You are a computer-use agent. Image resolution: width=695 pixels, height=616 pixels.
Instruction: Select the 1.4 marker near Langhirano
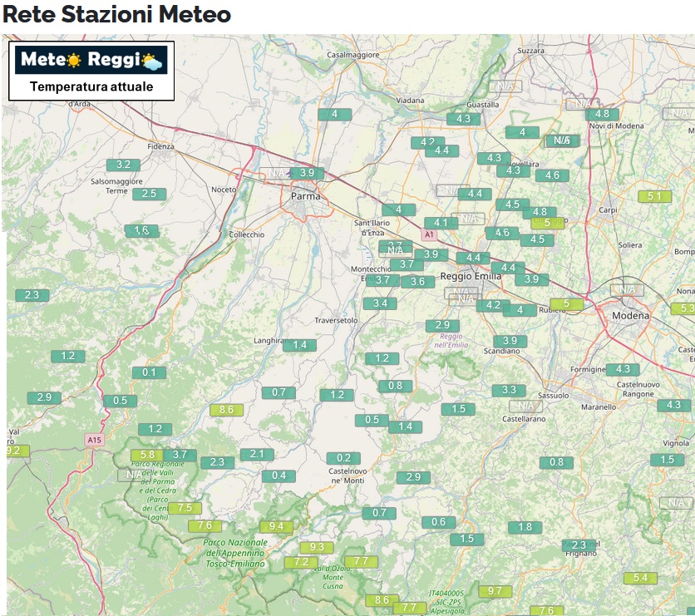point(299,345)
